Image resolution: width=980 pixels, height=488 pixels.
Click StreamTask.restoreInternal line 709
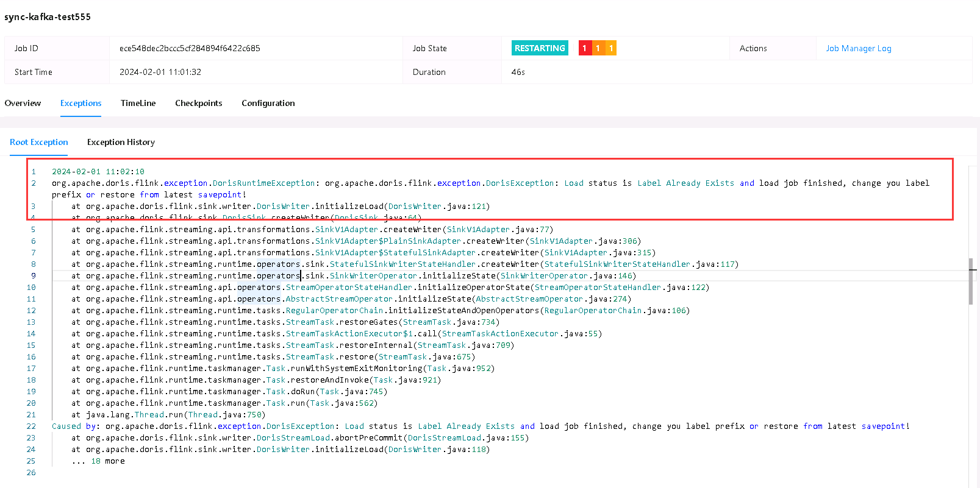coord(293,345)
